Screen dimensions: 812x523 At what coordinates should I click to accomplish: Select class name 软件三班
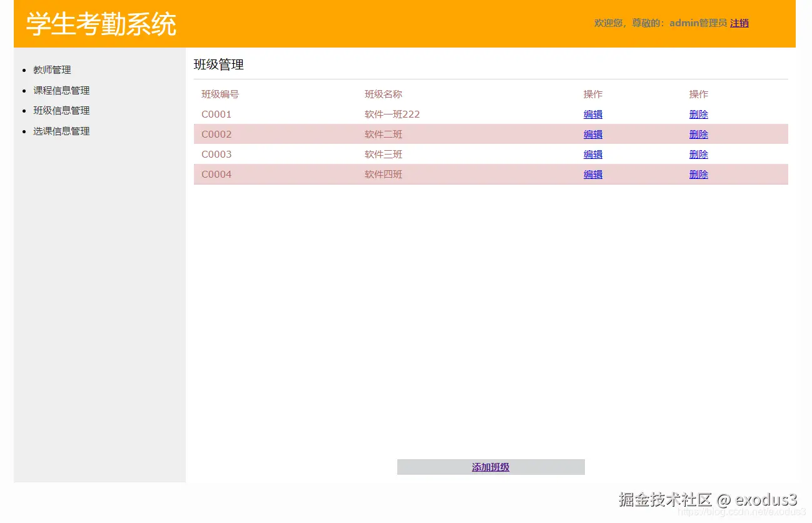tap(383, 155)
